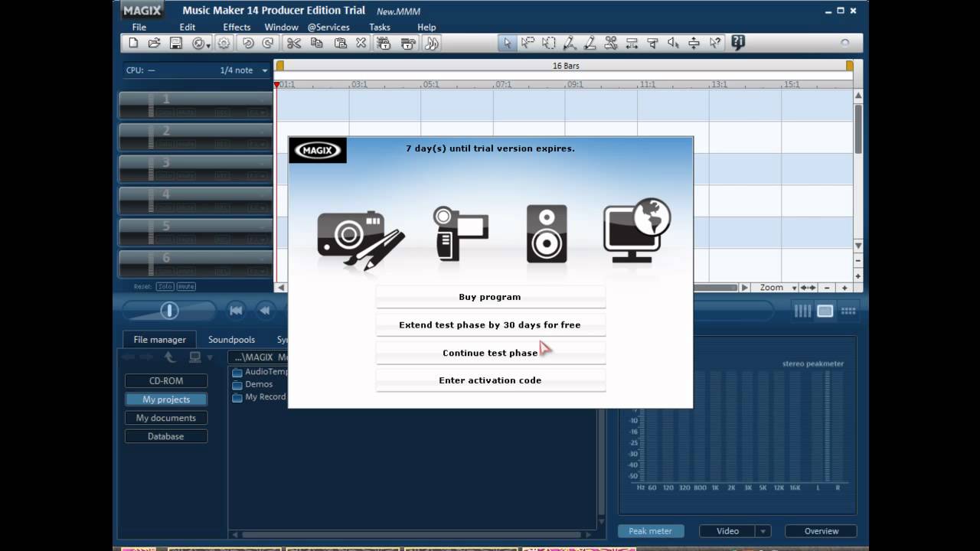Screen dimensions: 980x551
Task: Select the preview audio speaker mouse mode
Action: click(x=673, y=44)
